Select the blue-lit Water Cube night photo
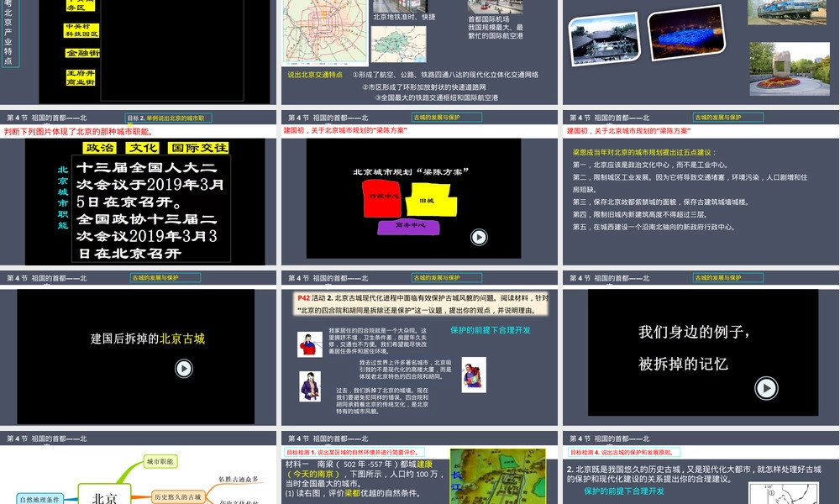This screenshot has height=504, width=840. pyautogui.click(x=686, y=34)
